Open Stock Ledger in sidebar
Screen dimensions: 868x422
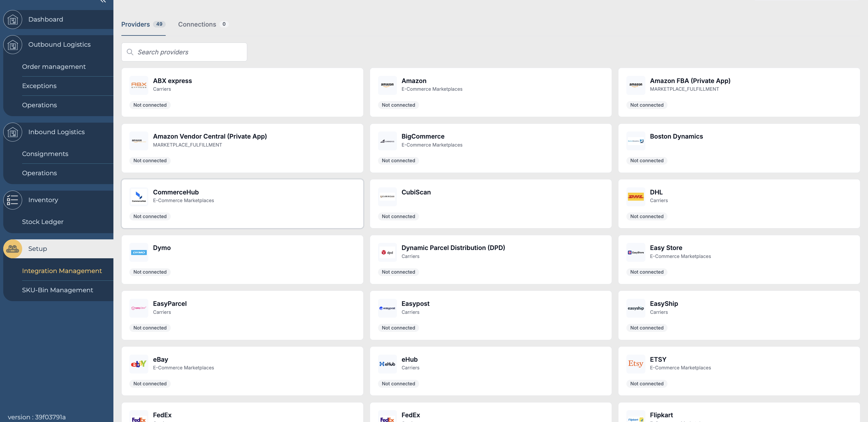(43, 222)
